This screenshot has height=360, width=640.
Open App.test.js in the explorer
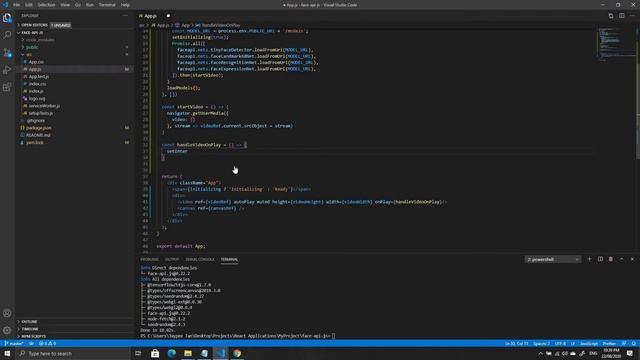tap(38, 77)
